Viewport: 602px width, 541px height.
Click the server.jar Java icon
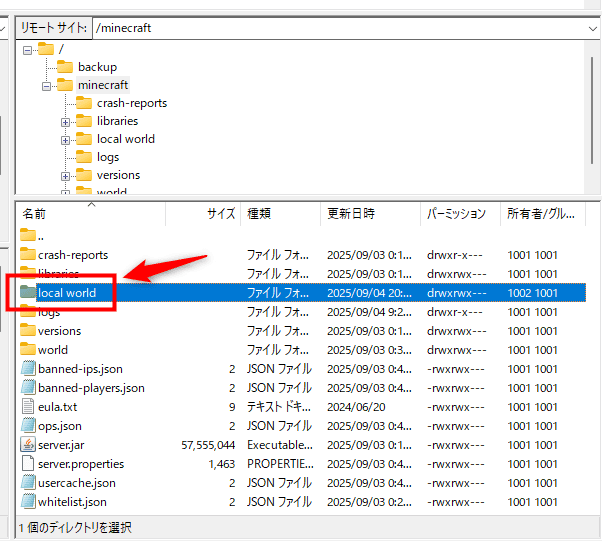[28, 444]
